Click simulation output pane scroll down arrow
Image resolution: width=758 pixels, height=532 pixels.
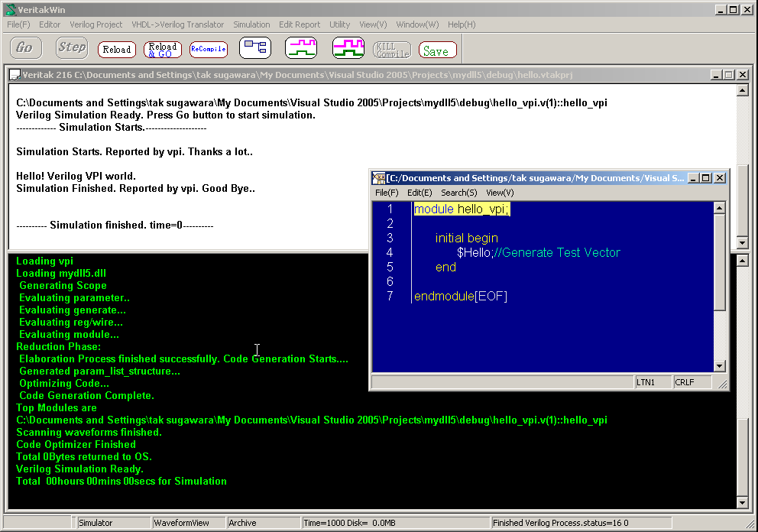tap(743, 242)
